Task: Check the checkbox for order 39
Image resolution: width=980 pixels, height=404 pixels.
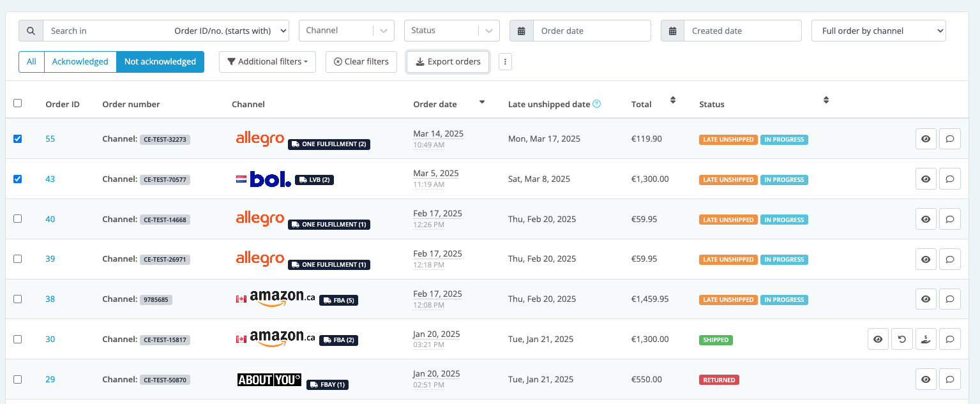Action: tap(17, 258)
